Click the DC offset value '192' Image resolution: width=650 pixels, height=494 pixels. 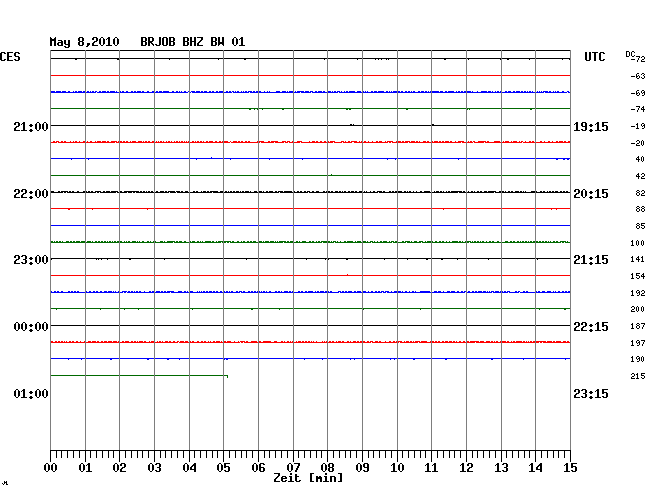pos(638,293)
